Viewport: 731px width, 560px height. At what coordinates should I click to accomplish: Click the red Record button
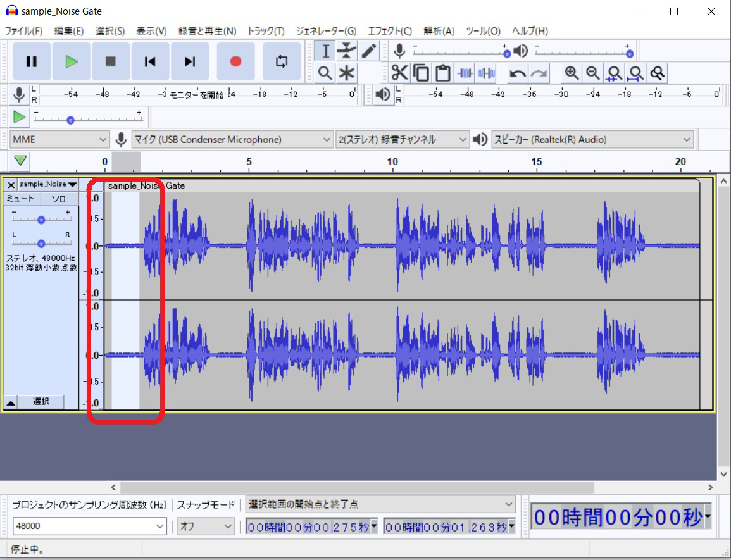235,61
